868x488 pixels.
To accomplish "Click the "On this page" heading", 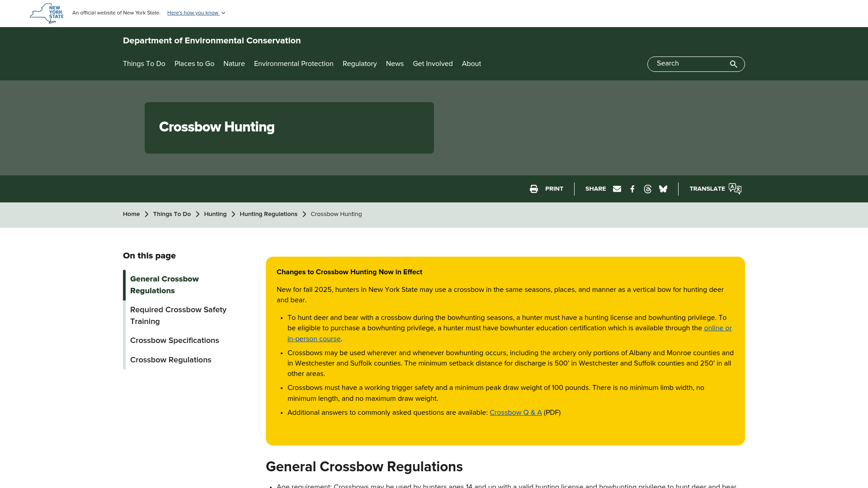I will click(x=149, y=256).
